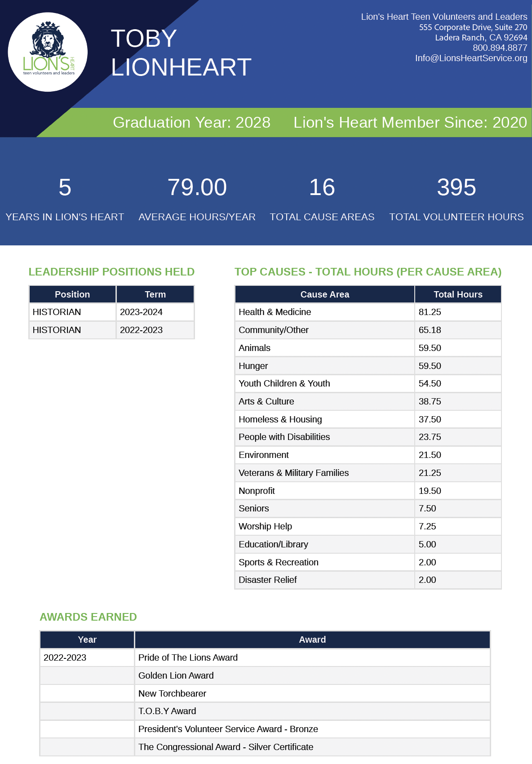This screenshot has width=532, height=764.
Task: Select the T.O.B.Y Award row
Action: pyautogui.click(x=265, y=711)
